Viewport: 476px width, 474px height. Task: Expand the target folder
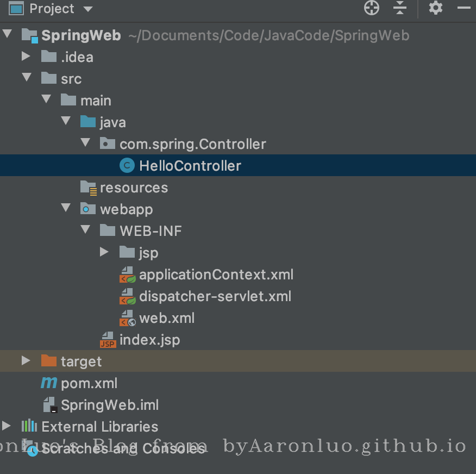pyautogui.click(x=26, y=361)
